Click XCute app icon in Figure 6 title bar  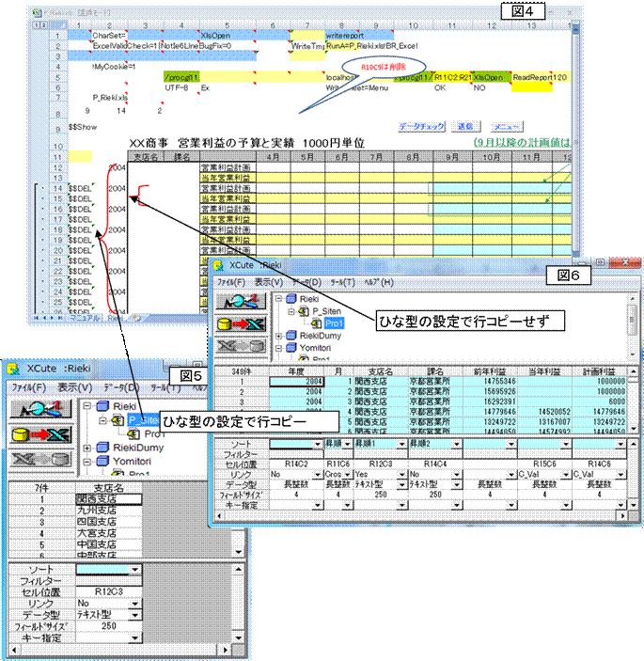(x=218, y=265)
